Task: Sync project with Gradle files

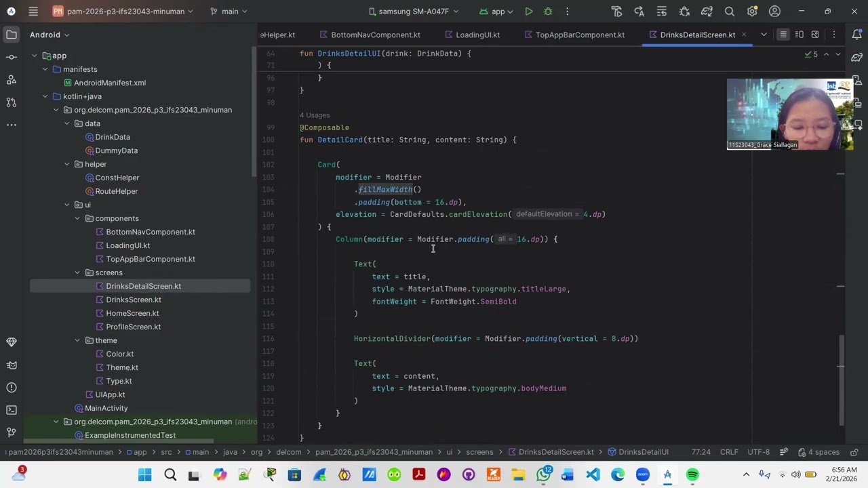Action: point(707,12)
